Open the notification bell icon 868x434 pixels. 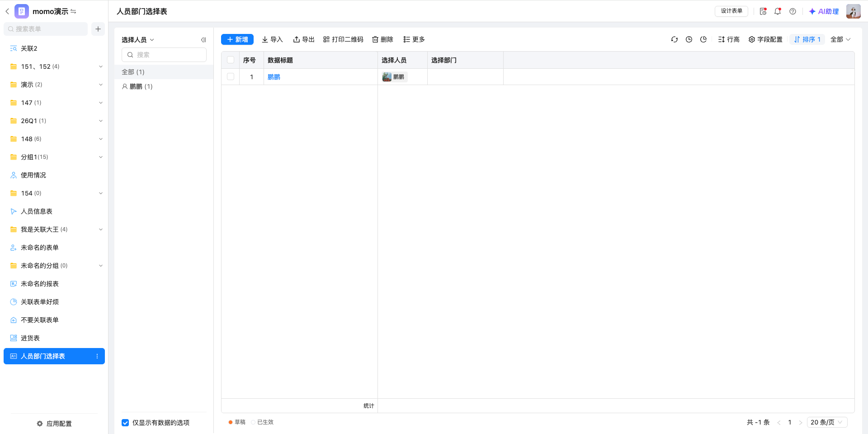(778, 11)
